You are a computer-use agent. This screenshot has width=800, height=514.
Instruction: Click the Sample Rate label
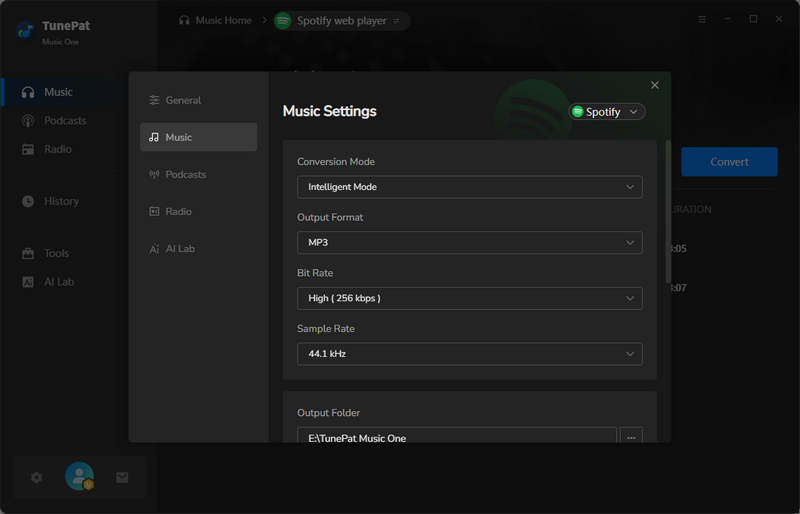click(326, 328)
